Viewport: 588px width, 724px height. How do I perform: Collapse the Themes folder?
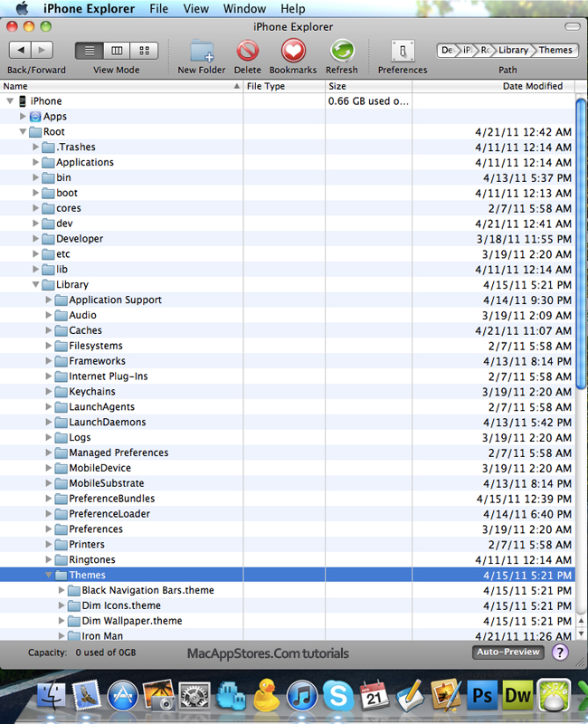point(49,575)
